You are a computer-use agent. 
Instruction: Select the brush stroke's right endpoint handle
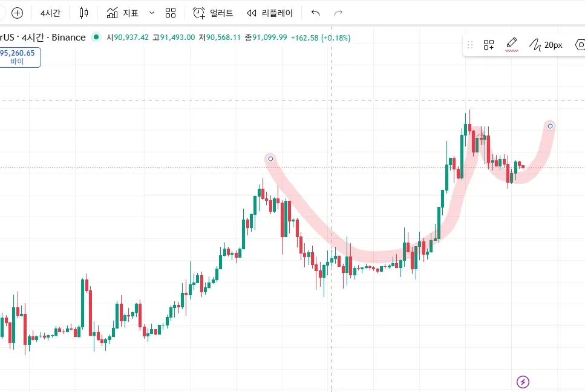pyautogui.click(x=550, y=126)
